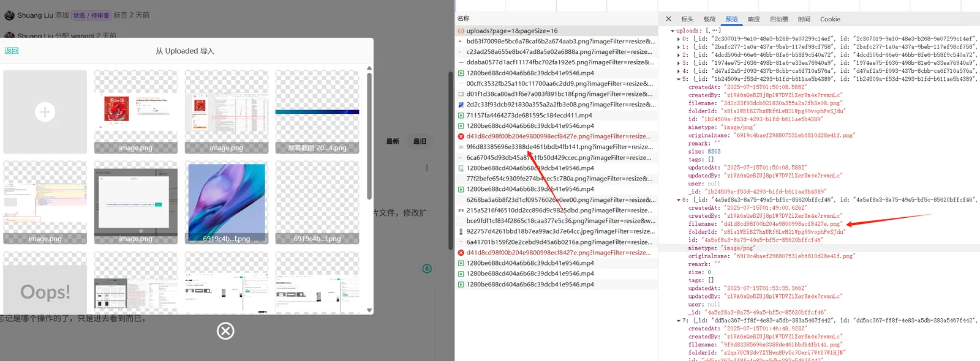
Task: Pick the abstract wave 6919c4b...f.png thumbnail
Action: tap(227, 203)
